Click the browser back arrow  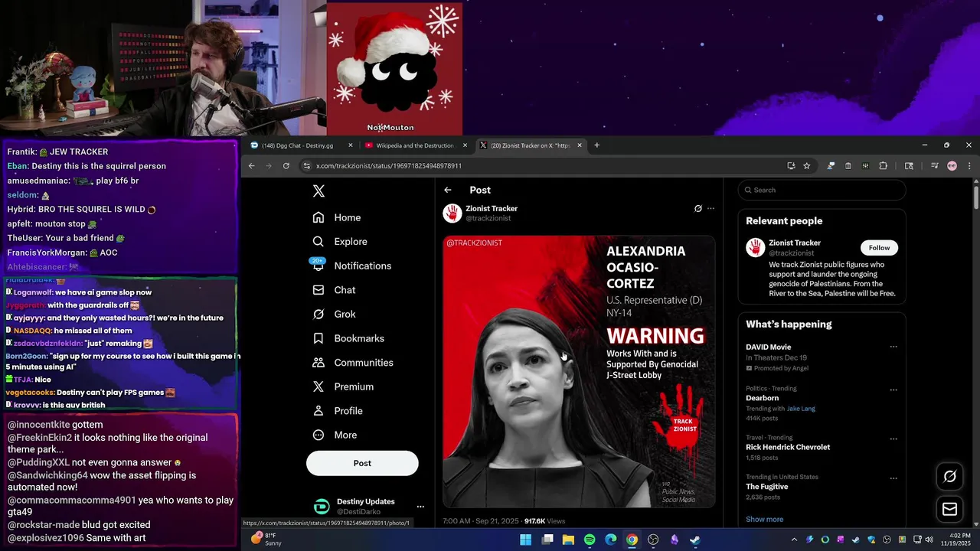[251, 165]
